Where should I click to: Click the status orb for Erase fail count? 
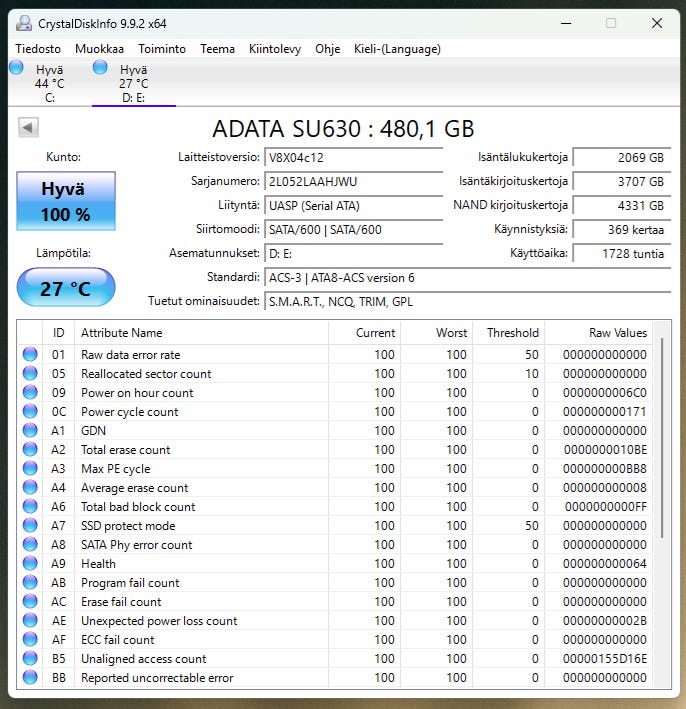tap(30, 601)
